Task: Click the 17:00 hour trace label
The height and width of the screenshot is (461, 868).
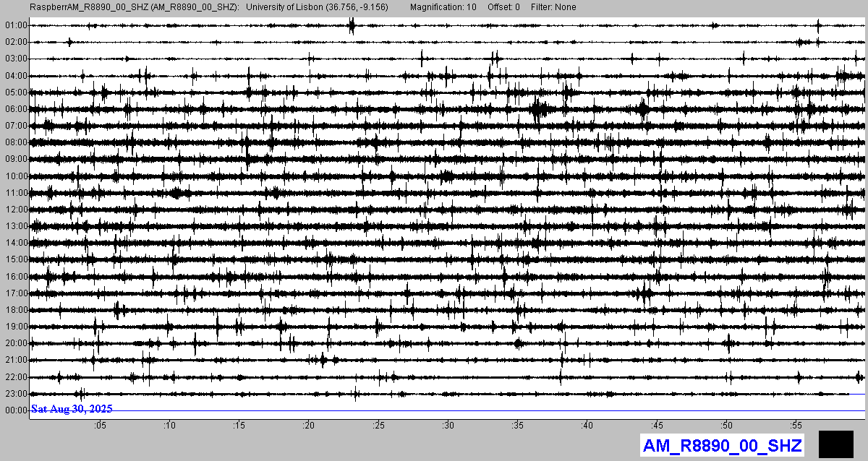Action: pyautogui.click(x=15, y=293)
